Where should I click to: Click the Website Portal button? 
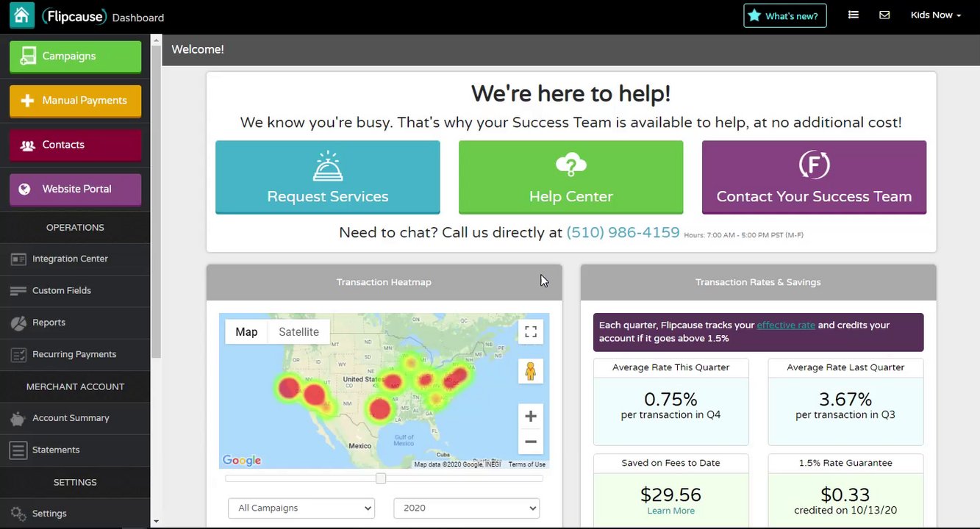pyautogui.click(x=75, y=189)
